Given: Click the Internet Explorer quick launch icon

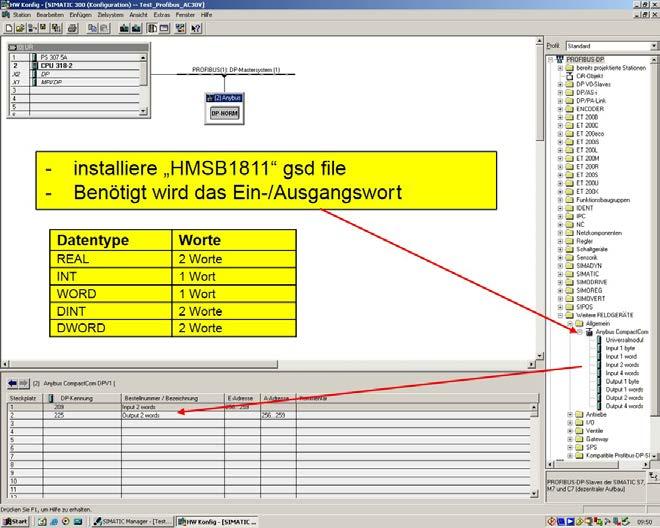Looking at the screenshot, I should [54, 521].
